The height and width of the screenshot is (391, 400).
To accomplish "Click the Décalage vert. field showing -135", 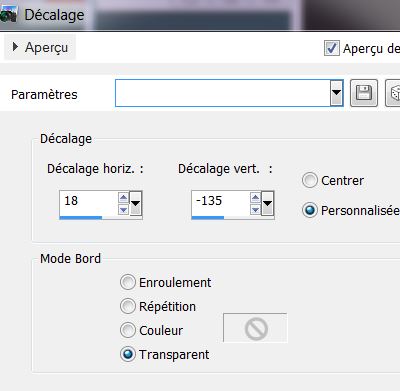I will [x=221, y=201].
